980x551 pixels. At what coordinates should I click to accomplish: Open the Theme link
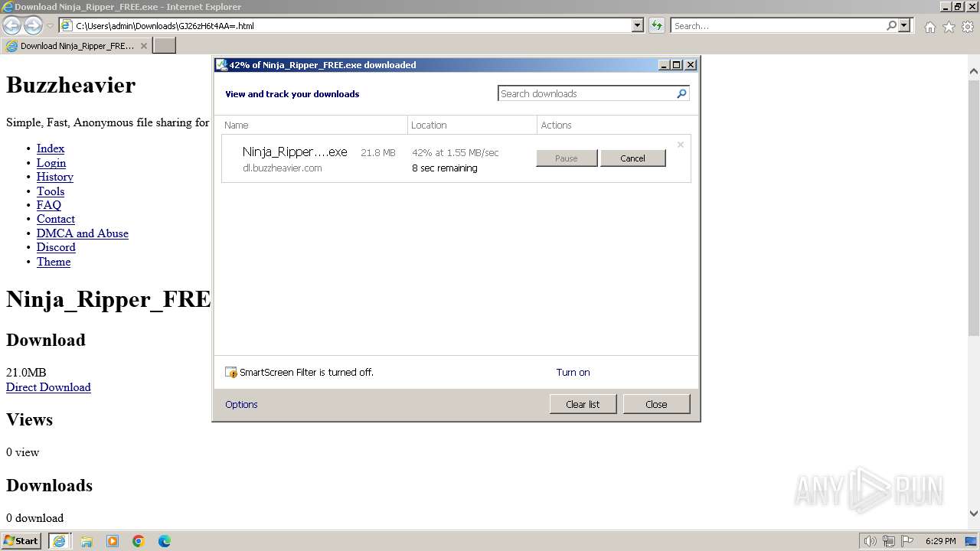(54, 262)
